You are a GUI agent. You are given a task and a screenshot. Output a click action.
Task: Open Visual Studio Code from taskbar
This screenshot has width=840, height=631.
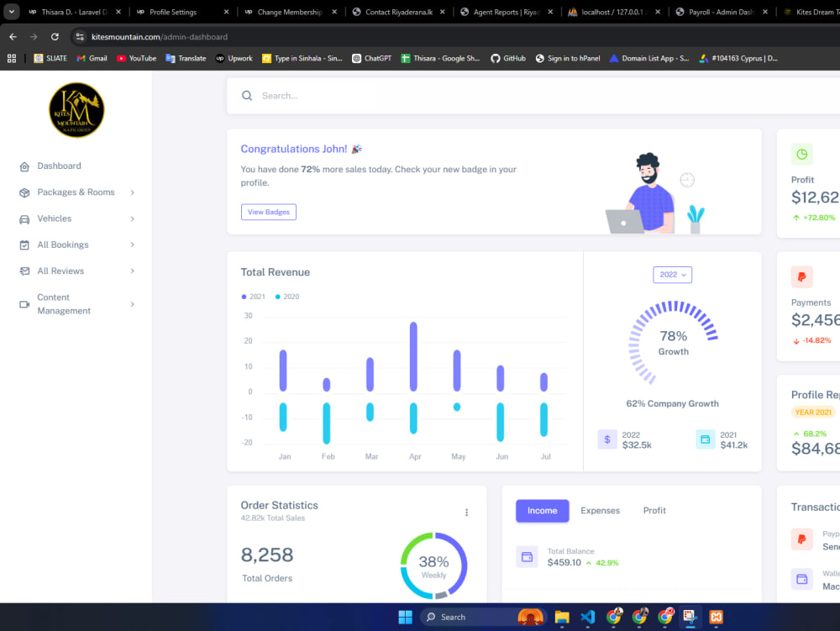point(587,617)
